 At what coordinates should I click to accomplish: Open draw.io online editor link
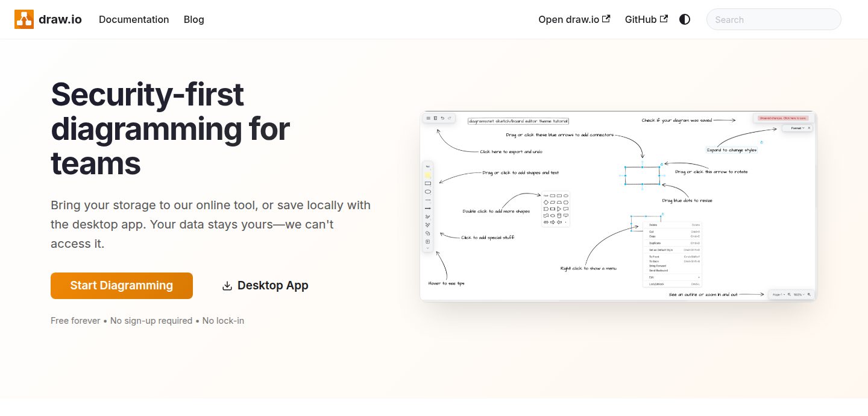[574, 19]
